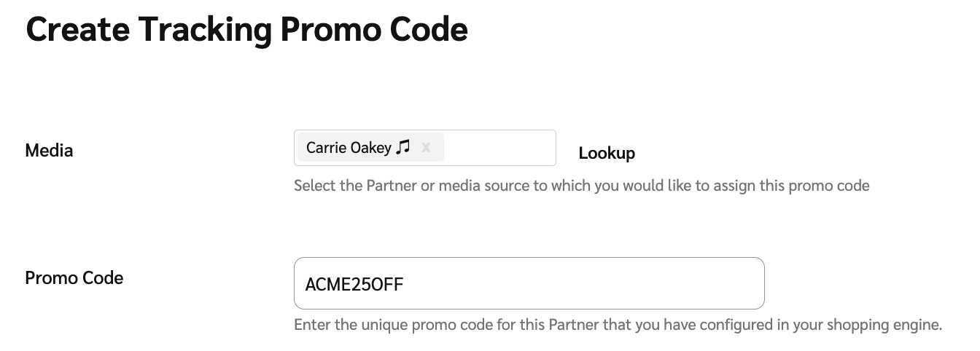Screen dimensions: 980x351
Task: Click the ACME25OFF text in input
Action: (x=354, y=284)
